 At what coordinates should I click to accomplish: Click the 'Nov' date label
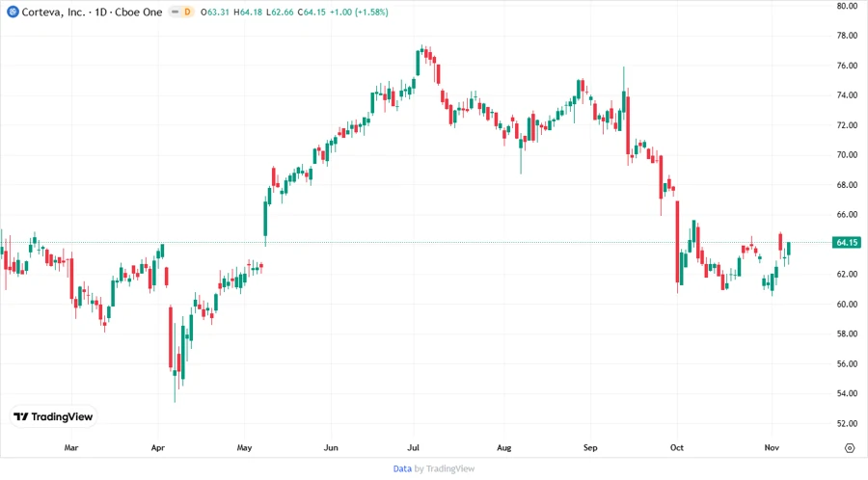pos(772,447)
